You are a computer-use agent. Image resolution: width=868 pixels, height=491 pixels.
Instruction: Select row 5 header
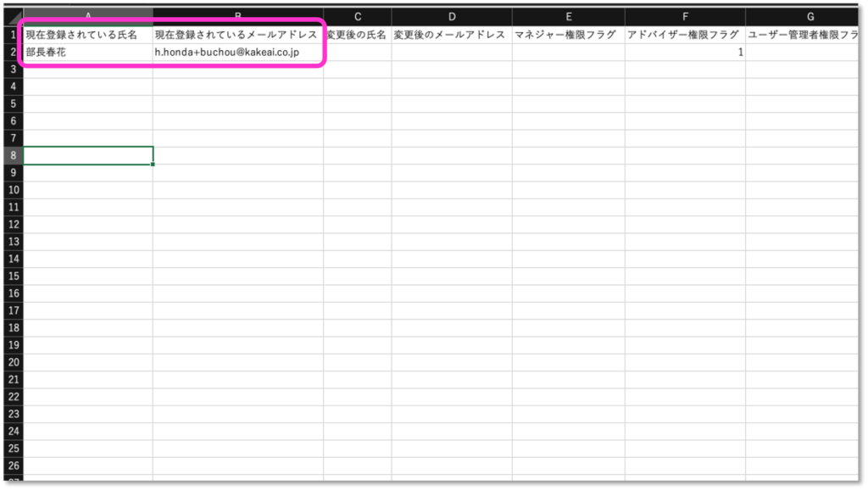[14, 103]
